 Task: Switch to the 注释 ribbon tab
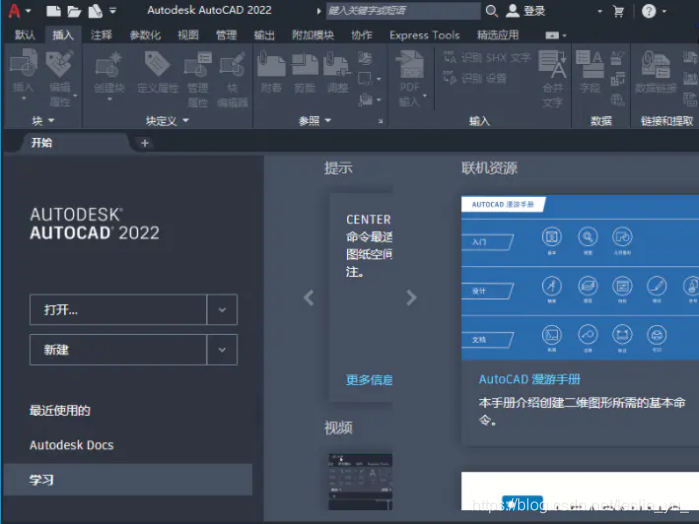point(101,35)
